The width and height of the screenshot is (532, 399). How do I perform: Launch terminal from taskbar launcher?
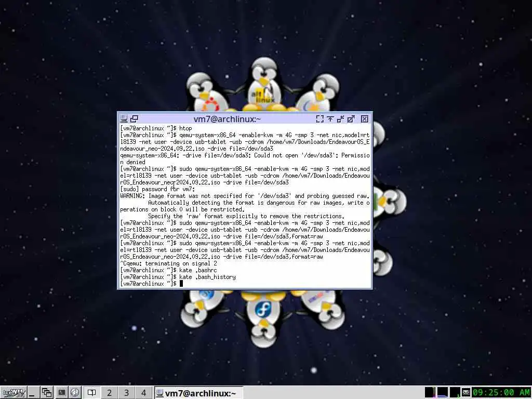point(61,393)
